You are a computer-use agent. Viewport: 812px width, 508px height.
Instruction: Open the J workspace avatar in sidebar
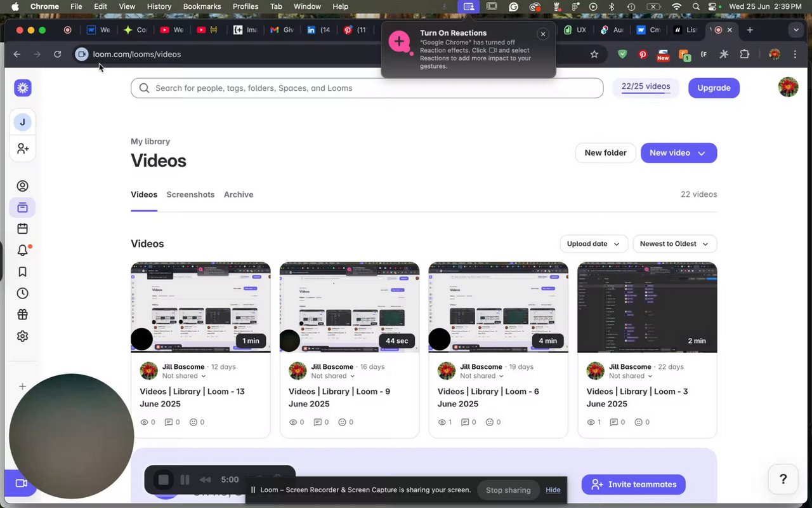click(x=23, y=122)
